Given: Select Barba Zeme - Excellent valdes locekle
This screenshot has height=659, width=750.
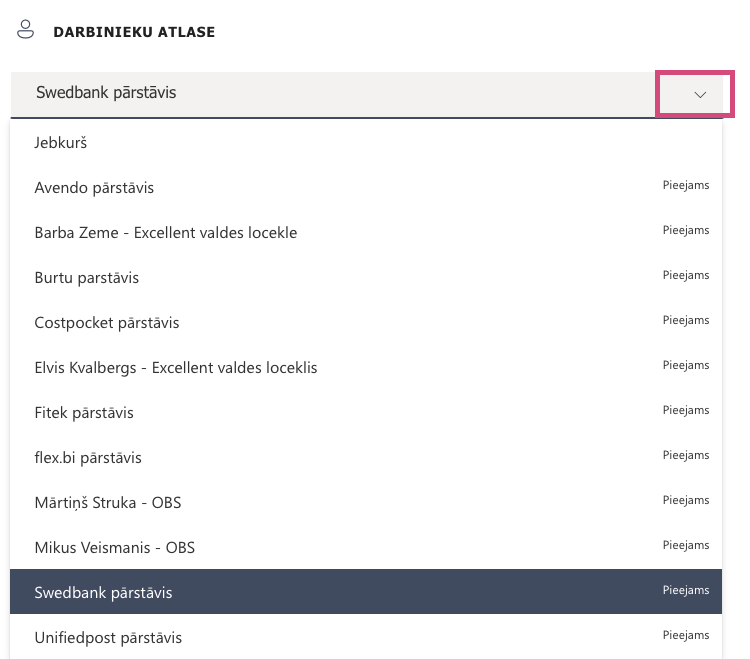Looking at the screenshot, I should click(x=166, y=233).
